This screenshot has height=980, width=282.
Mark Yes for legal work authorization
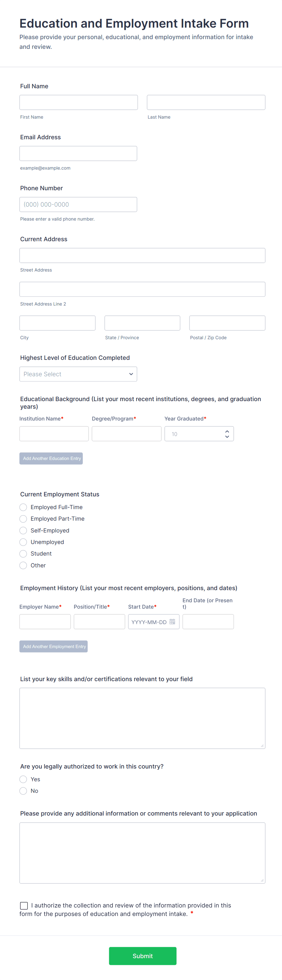[x=23, y=779]
